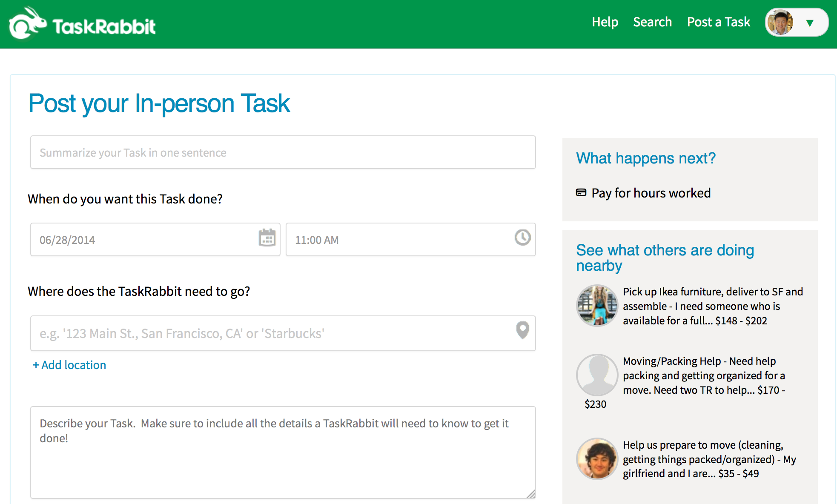Click the Ikea furniture task poster avatar
This screenshot has height=504, width=837.
click(x=597, y=306)
